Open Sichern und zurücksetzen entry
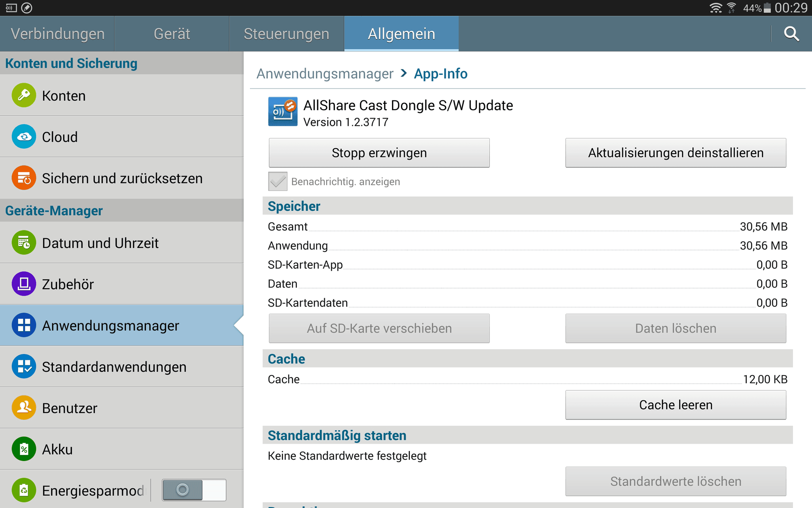 pos(122,178)
